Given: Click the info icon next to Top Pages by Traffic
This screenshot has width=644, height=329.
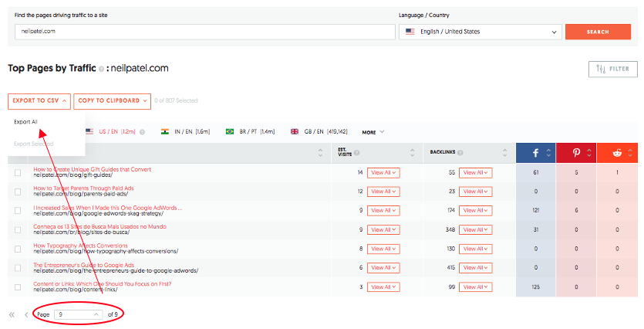Looking at the screenshot, I should (x=101, y=69).
